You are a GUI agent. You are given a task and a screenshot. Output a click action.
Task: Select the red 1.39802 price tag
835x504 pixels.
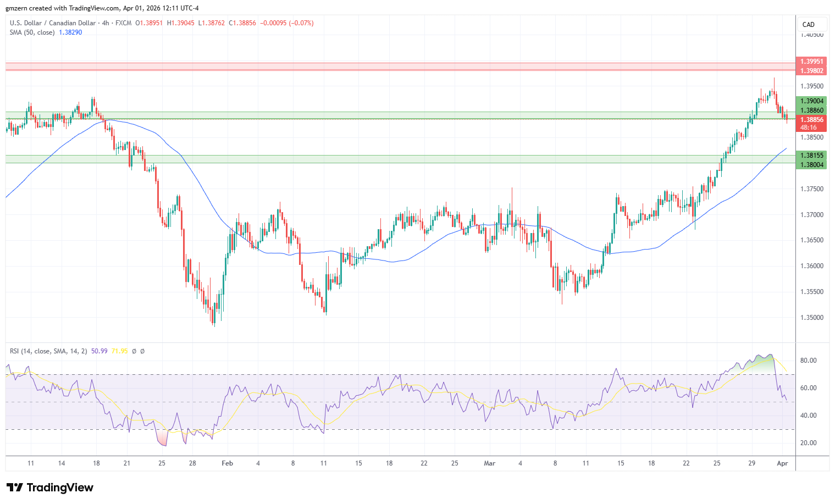(811, 71)
